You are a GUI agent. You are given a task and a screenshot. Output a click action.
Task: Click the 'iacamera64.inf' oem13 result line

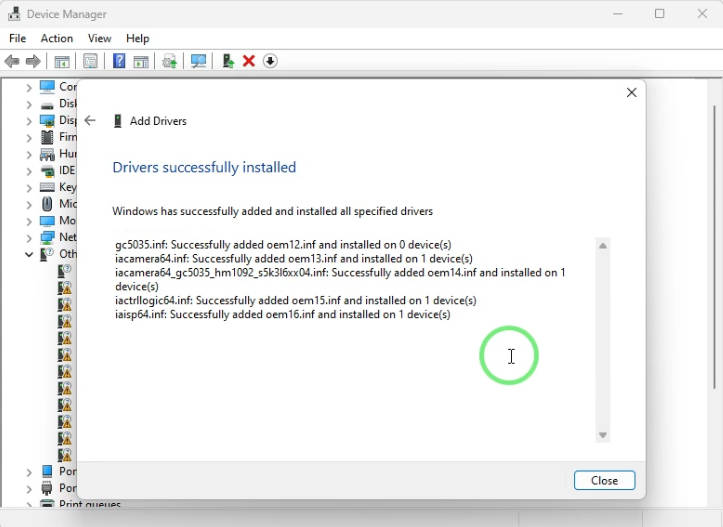[294, 258]
